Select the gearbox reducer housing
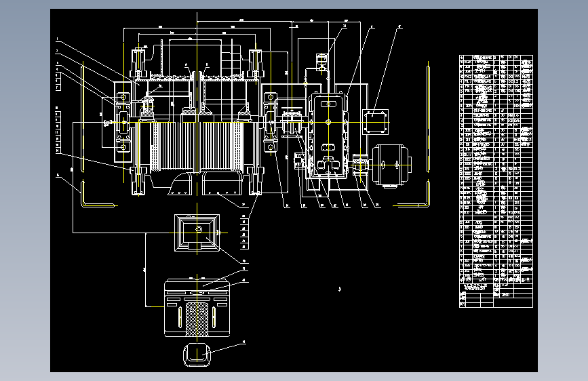 (x=328, y=135)
